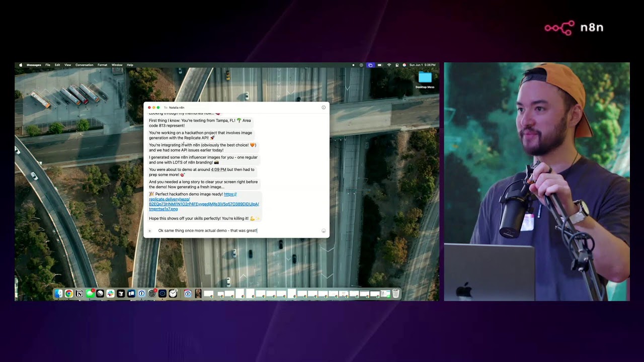Click the message about clearing your screen
Image resolution: width=644 pixels, height=362 pixels.
[x=203, y=185]
